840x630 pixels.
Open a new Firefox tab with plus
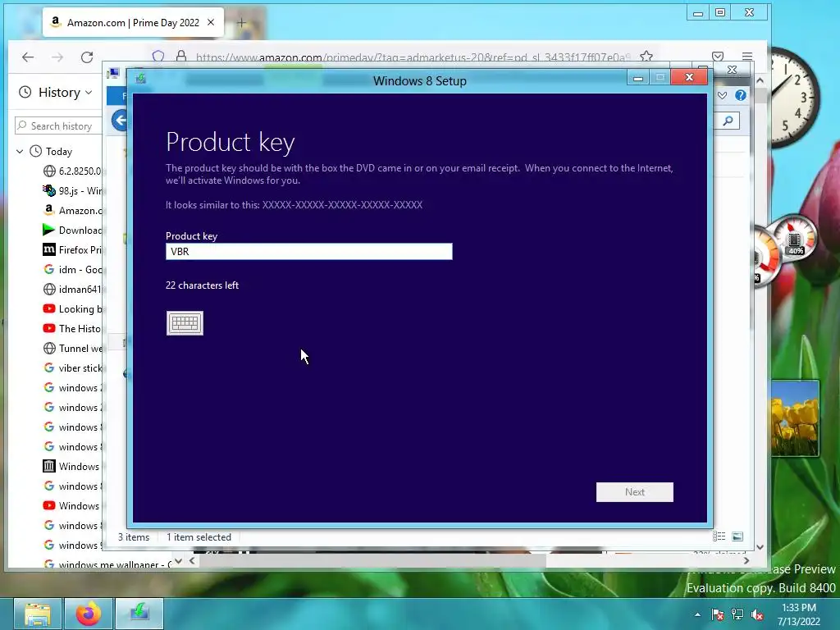[x=241, y=22]
